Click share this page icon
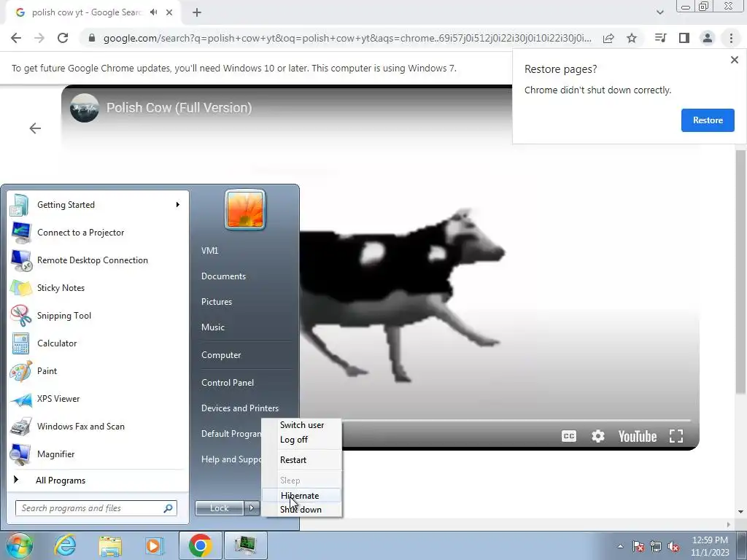747x560 pixels. tap(608, 38)
